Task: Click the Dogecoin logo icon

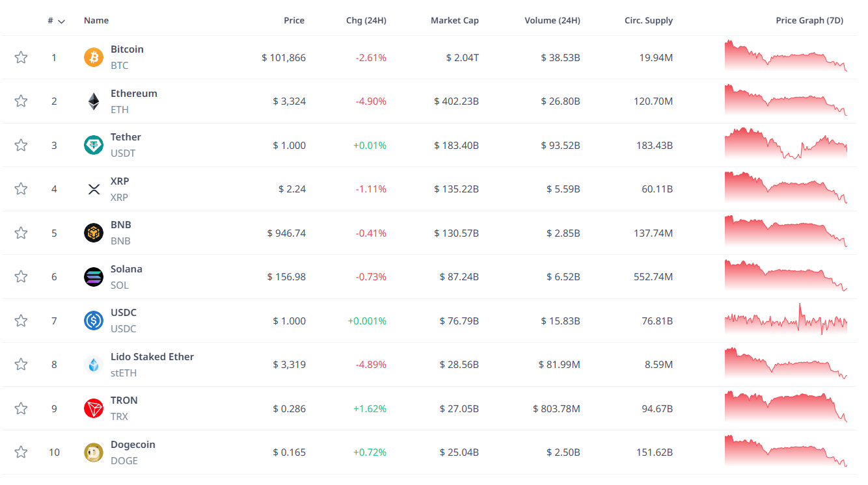Action: point(94,452)
